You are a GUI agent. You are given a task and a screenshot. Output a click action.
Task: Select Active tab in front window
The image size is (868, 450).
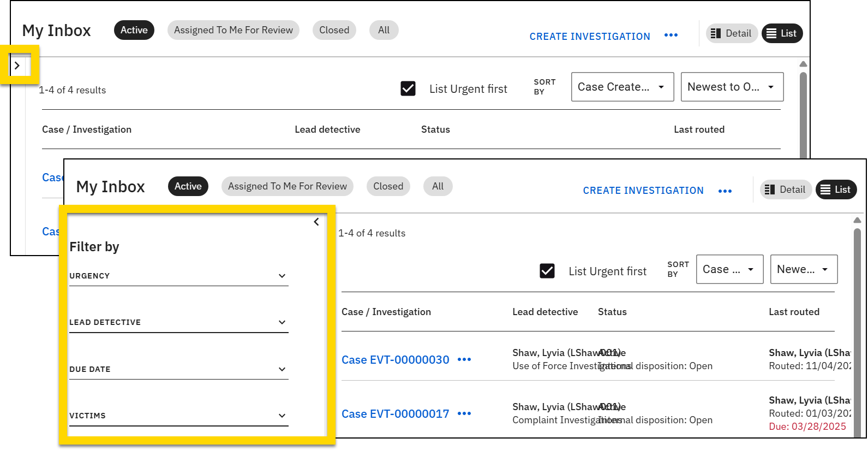(188, 186)
